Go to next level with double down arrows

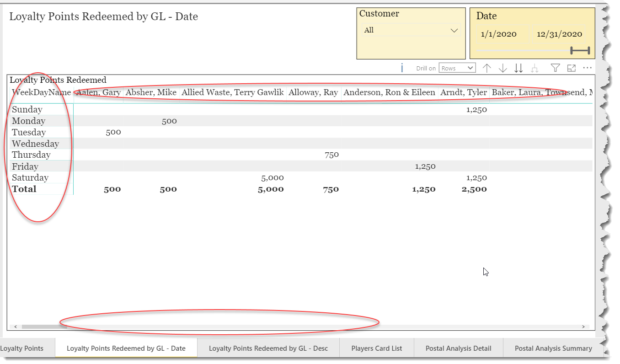click(x=518, y=68)
